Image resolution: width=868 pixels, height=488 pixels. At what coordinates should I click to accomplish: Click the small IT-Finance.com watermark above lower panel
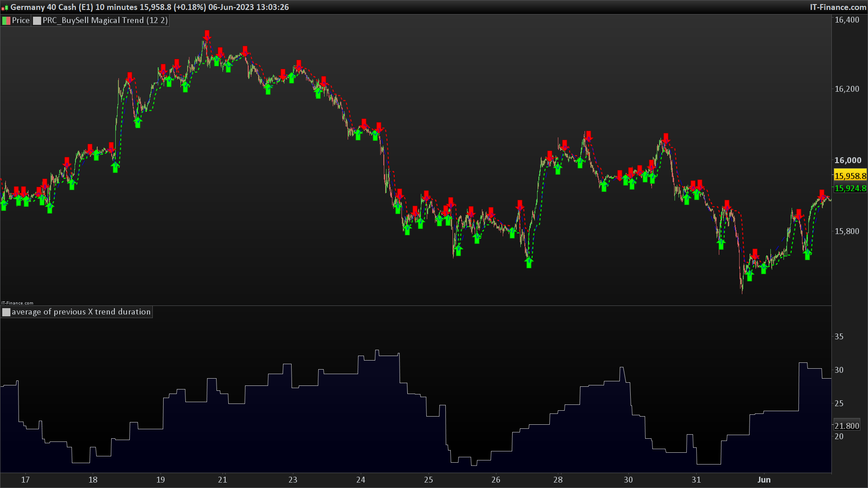pyautogui.click(x=17, y=303)
